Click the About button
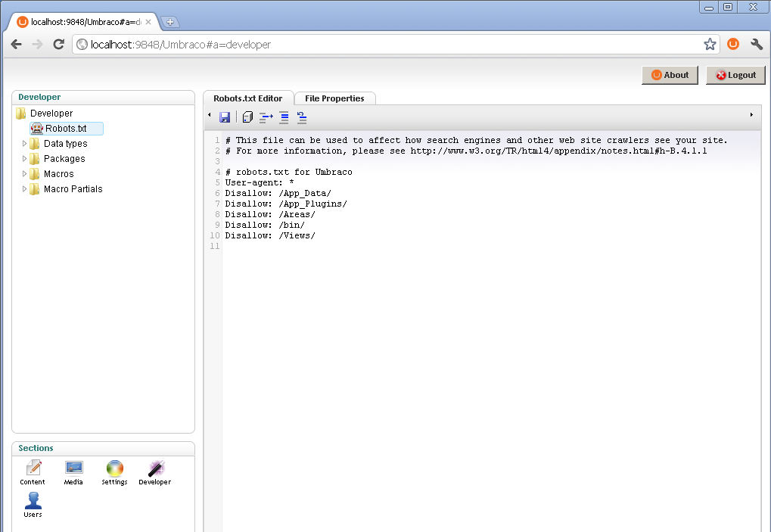771x532 pixels. (x=670, y=75)
